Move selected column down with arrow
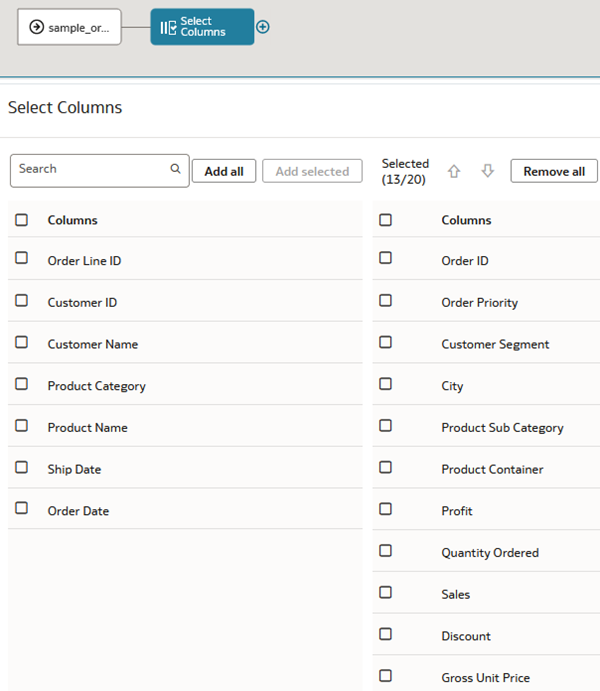 pyautogui.click(x=488, y=171)
